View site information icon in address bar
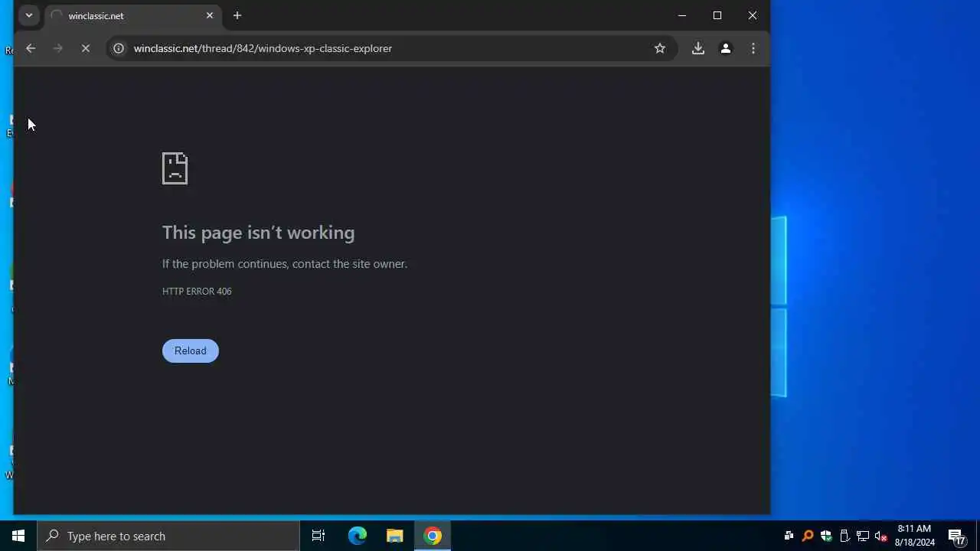This screenshot has width=980, height=551. coord(119,48)
